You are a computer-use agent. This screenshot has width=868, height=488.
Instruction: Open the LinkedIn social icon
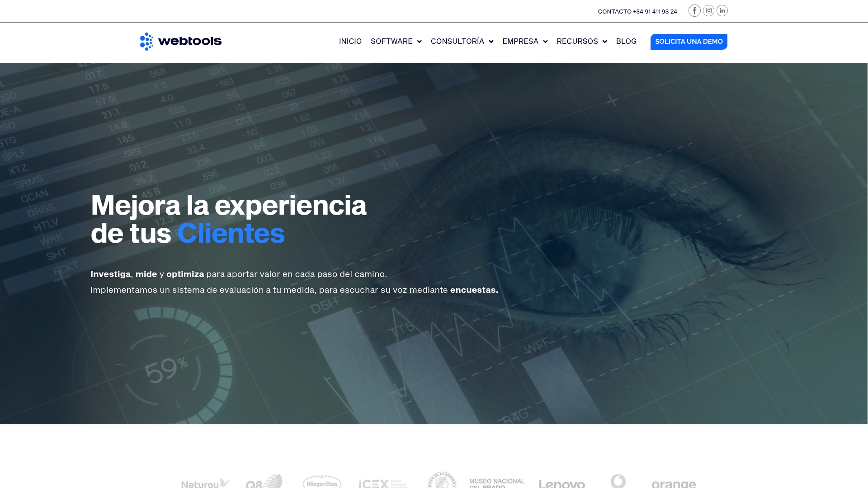(722, 11)
